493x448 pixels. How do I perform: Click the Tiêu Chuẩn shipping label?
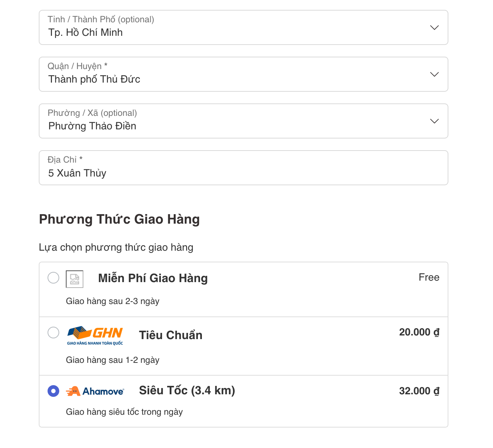click(x=170, y=335)
